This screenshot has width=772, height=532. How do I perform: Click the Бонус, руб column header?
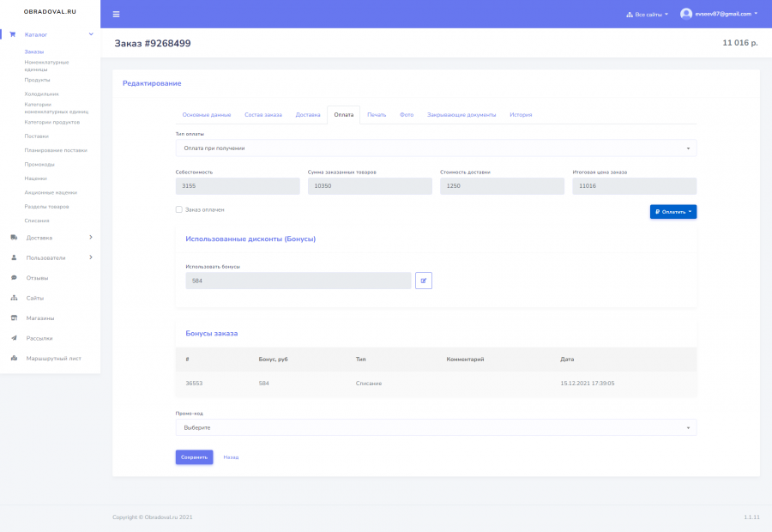[x=274, y=359]
